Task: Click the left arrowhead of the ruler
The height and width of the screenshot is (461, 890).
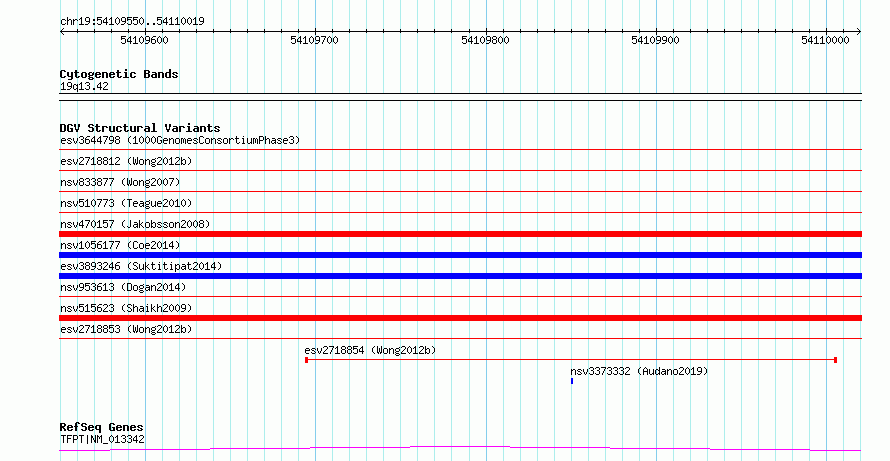Action: (x=62, y=32)
